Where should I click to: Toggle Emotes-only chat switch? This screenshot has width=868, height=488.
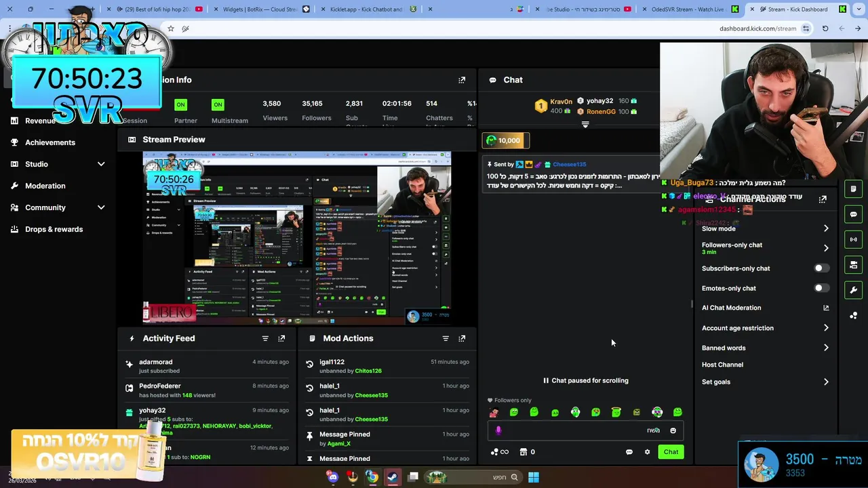click(821, 288)
